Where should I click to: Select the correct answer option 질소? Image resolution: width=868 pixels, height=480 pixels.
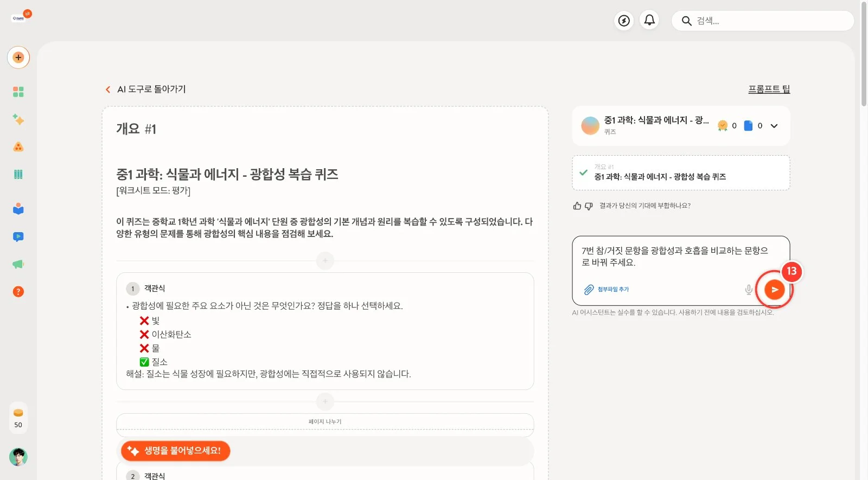[154, 362]
